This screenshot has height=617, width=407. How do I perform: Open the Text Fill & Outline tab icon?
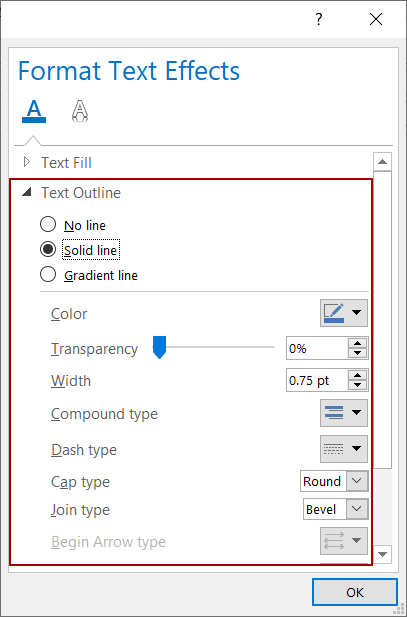34,111
